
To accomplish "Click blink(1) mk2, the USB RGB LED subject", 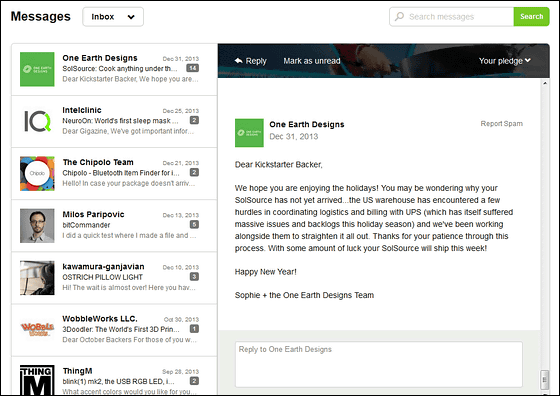I will click(118, 381).
